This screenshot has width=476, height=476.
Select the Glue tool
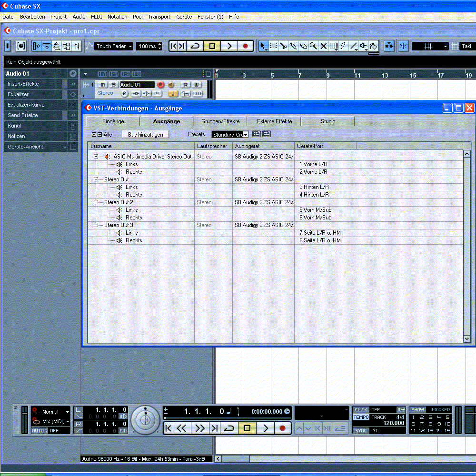click(x=293, y=46)
